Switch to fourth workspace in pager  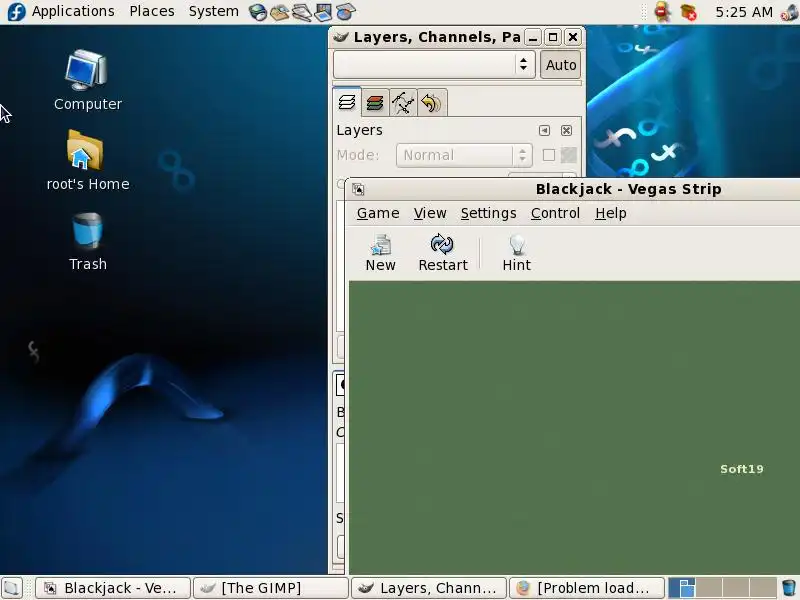[x=763, y=588]
